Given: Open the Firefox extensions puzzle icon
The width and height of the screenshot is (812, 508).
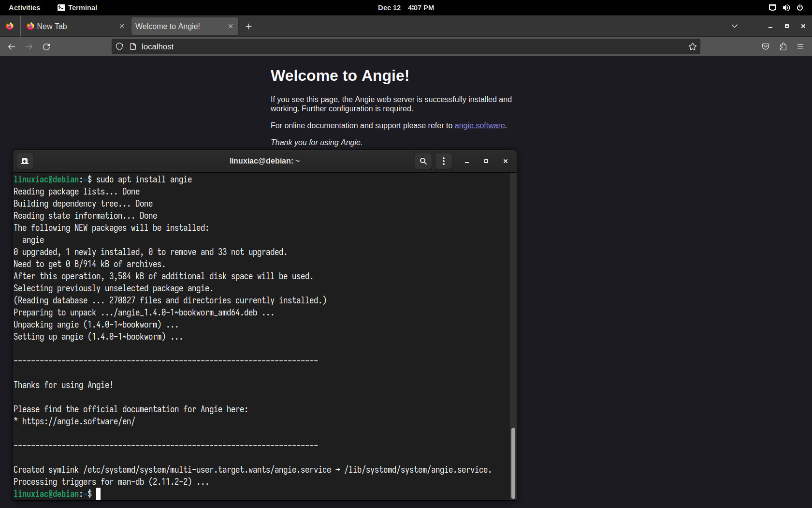Looking at the screenshot, I should 783,46.
